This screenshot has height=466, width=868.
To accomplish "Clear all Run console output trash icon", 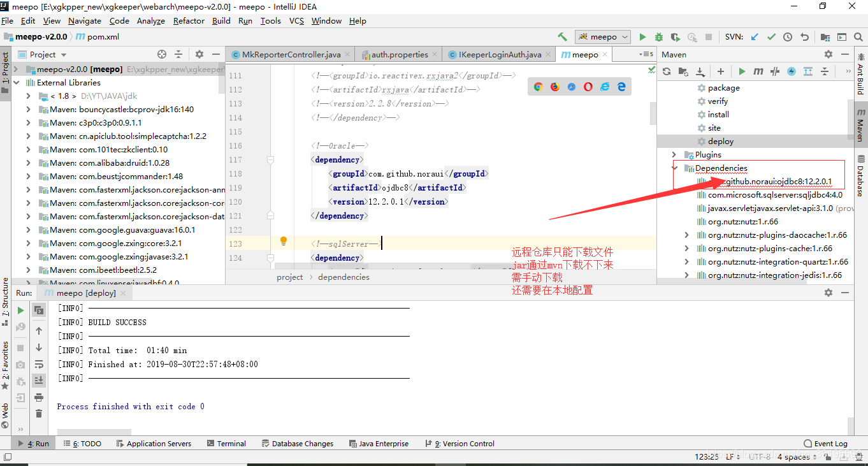I will click(x=39, y=413).
